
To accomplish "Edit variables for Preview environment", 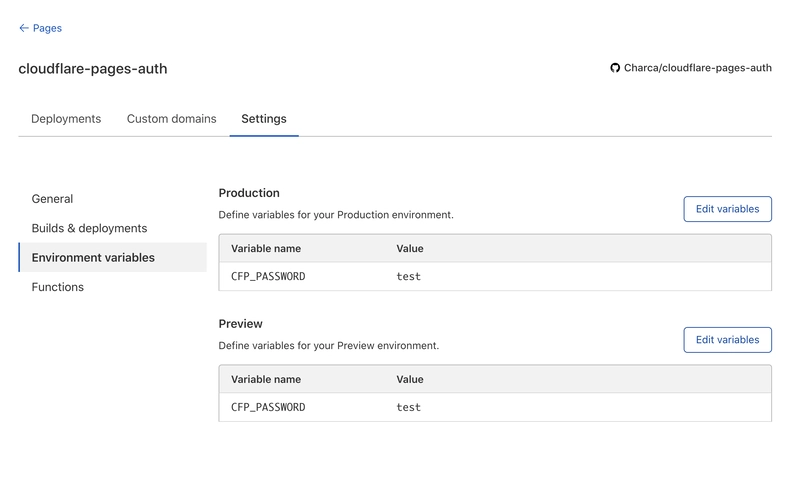I will [x=728, y=339].
